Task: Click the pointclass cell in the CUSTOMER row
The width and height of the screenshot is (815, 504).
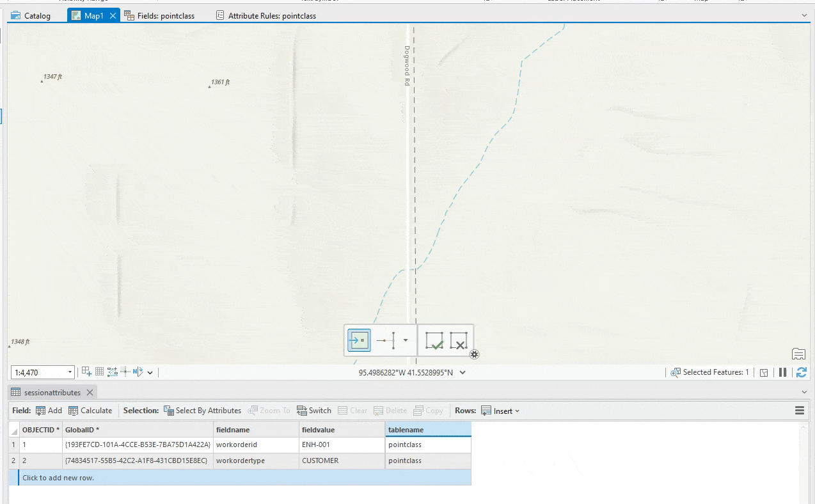Action: [428, 461]
